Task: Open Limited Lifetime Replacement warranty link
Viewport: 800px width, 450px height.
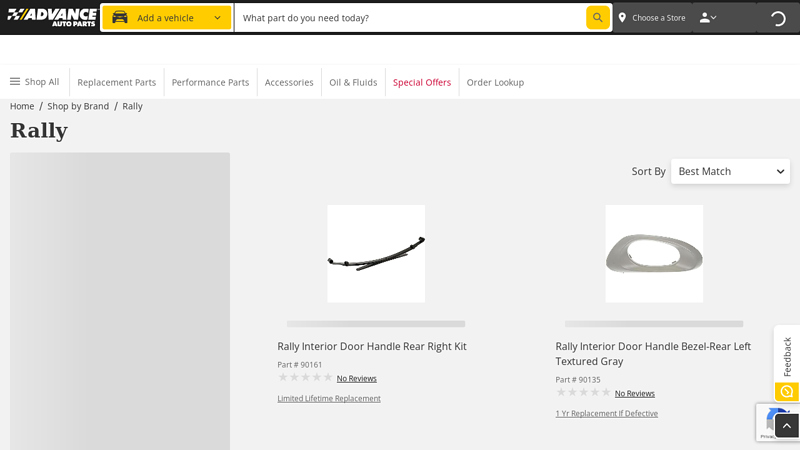Action: tap(329, 398)
